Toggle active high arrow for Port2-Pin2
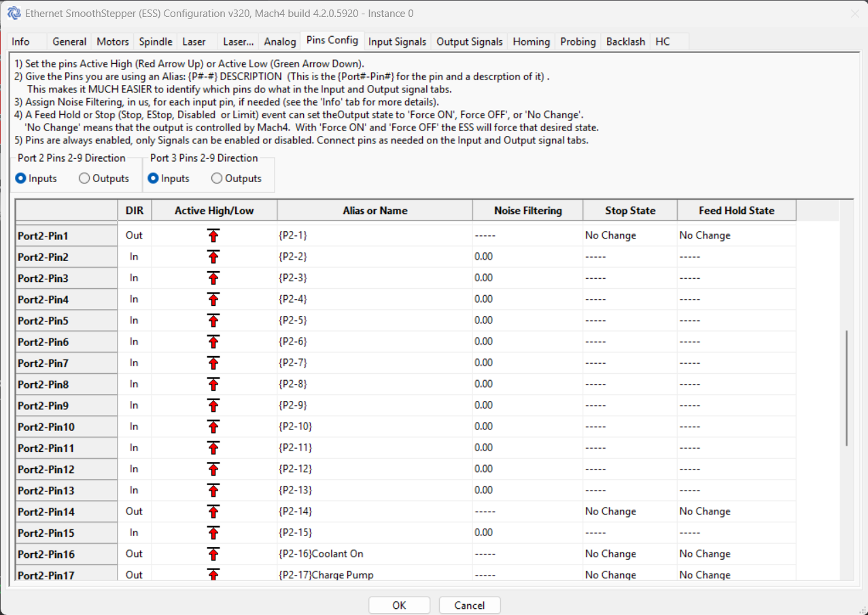 click(x=213, y=257)
